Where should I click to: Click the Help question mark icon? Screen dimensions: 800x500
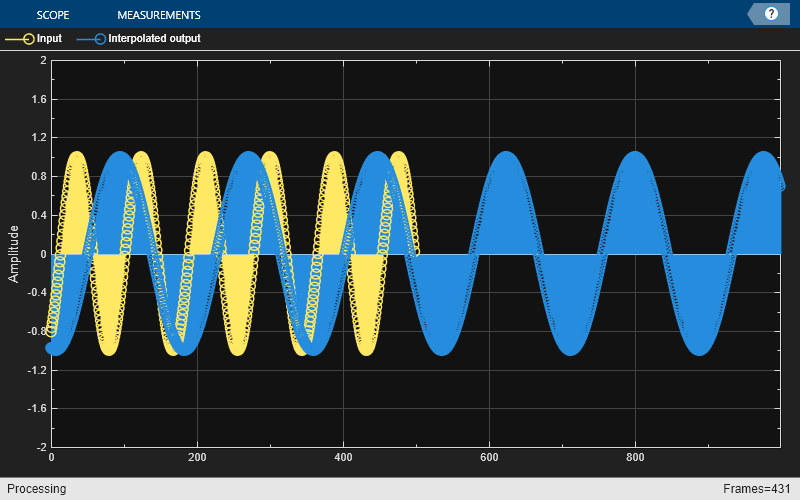point(771,14)
